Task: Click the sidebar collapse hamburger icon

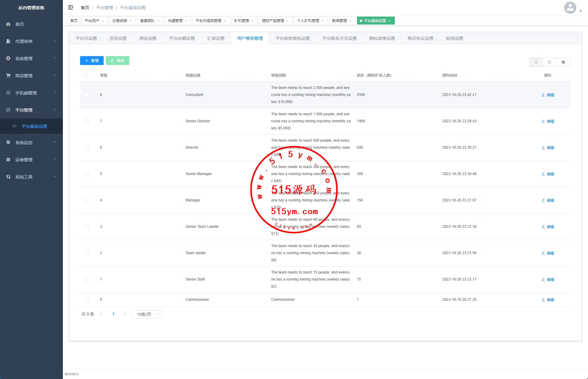Action: [71, 7]
